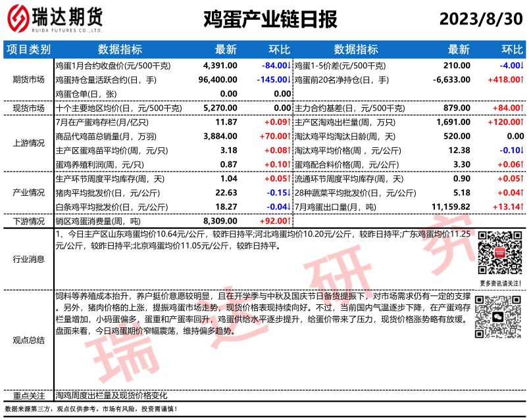
Task: Click the Ruida Futures red logo emblem
Action: pos(22,19)
